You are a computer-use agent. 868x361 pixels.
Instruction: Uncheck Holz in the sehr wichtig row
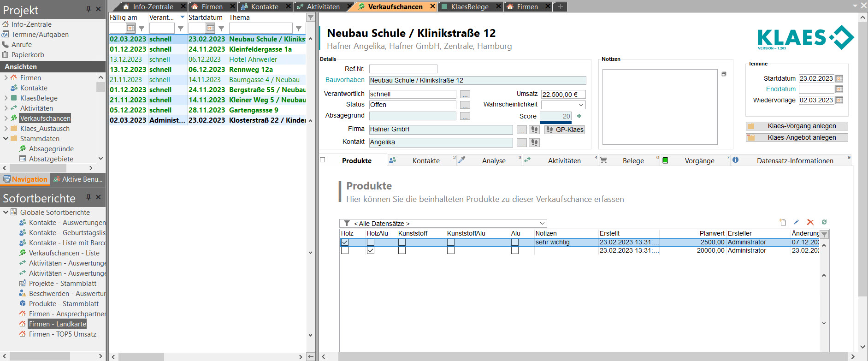tap(345, 242)
